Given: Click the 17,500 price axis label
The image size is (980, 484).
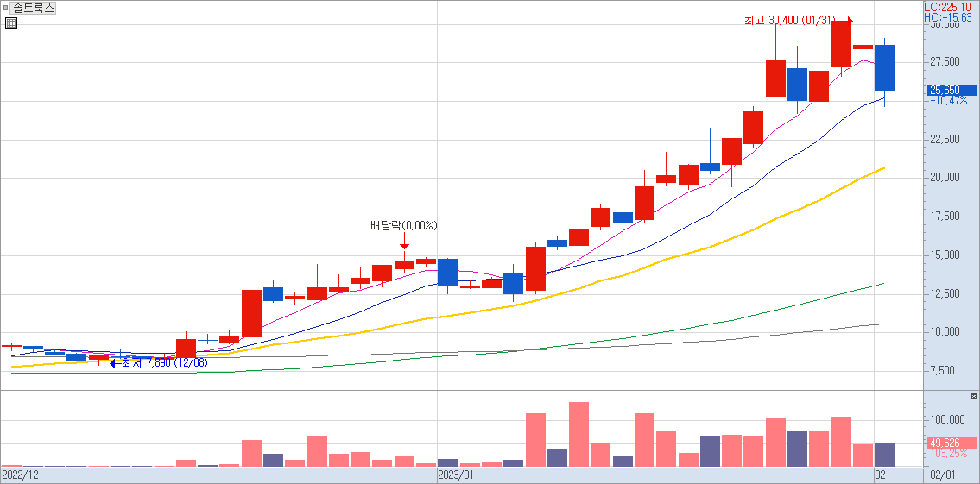Looking at the screenshot, I should click(x=945, y=217).
